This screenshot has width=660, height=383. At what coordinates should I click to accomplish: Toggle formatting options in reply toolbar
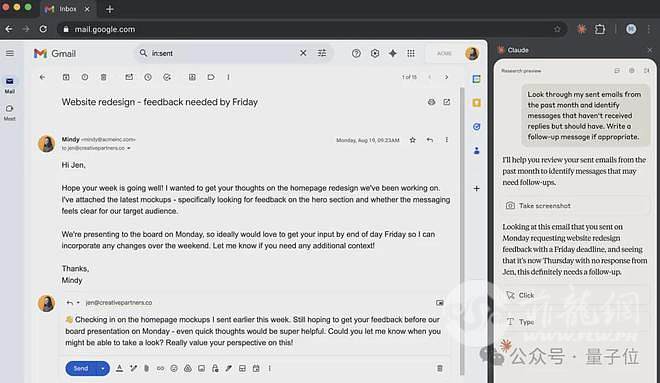pyautogui.click(x=120, y=368)
